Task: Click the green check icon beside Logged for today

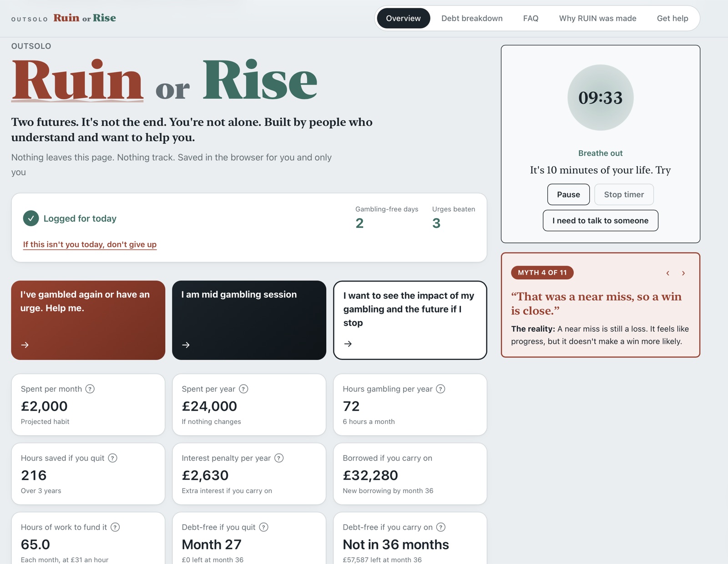Action: click(31, 218)
